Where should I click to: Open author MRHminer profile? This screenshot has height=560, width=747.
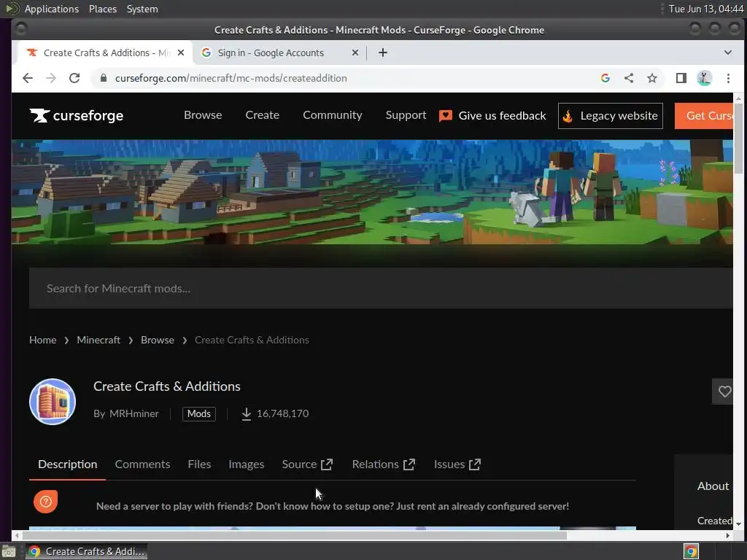[x=134, y=414]
